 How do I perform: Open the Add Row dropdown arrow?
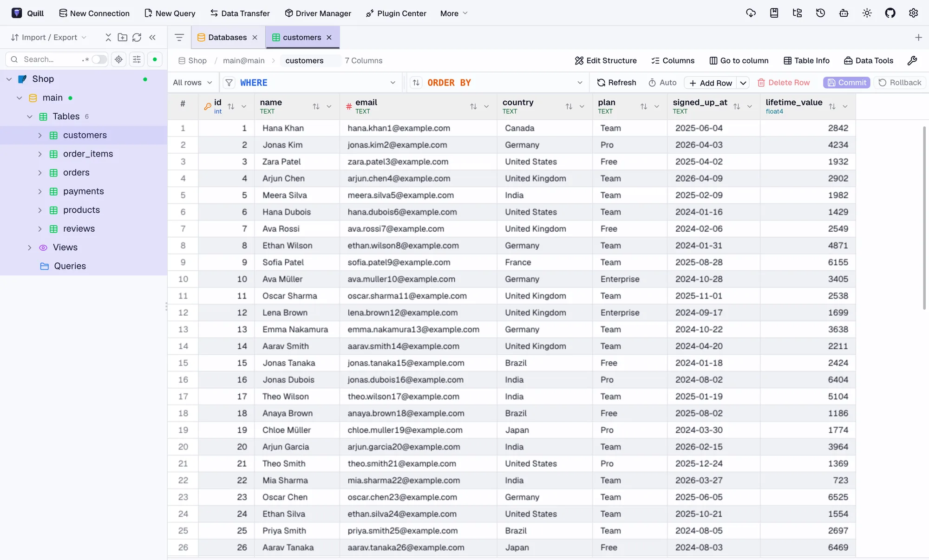[x=743, y=83]
